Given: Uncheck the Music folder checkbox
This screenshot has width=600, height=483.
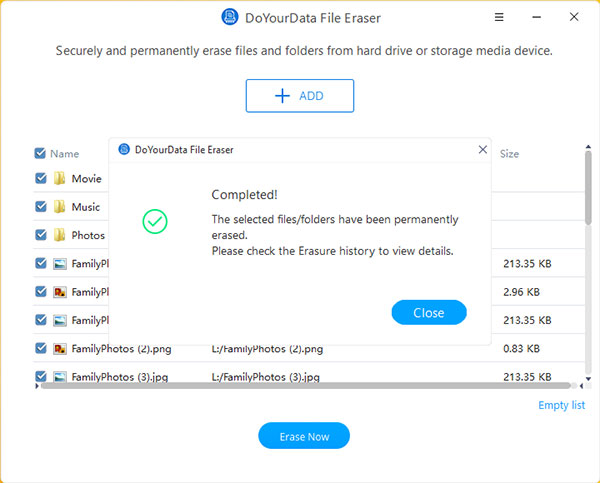Looking at the screenshot, I should pyautogui.click(x=41, y=206).
